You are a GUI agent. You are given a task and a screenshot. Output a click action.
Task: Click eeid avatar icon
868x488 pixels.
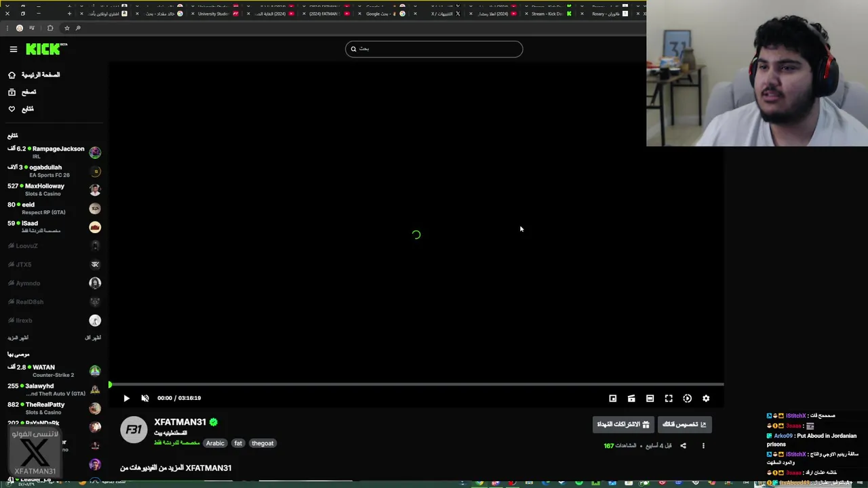point(95,208)
